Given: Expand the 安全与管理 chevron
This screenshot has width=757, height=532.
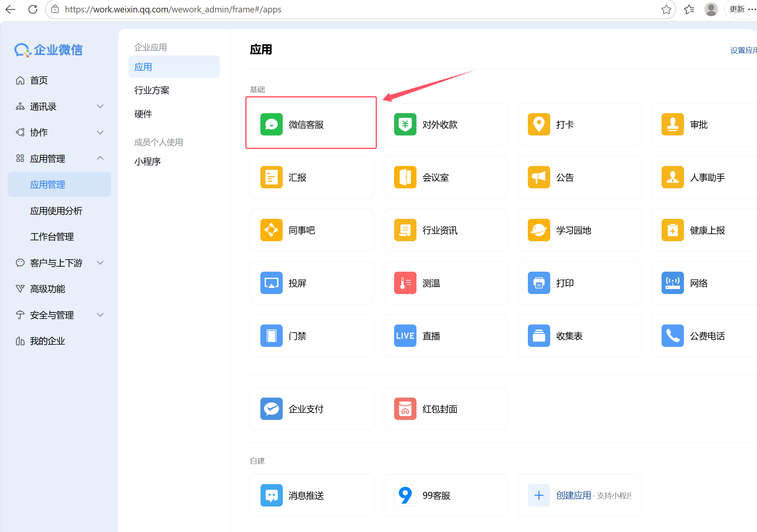Looking at the screenshot, I should tap(100, 315).
